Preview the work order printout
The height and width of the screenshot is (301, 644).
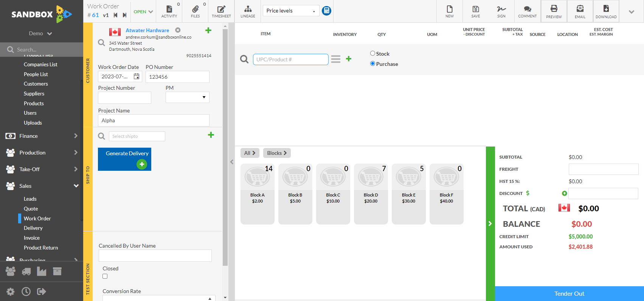click(x=554, y=11)
